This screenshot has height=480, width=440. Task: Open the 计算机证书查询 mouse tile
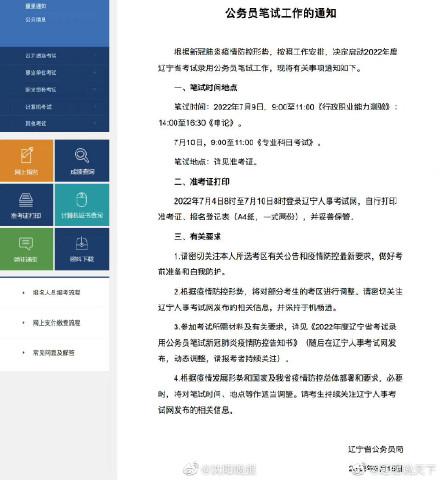tap(82, 205)
